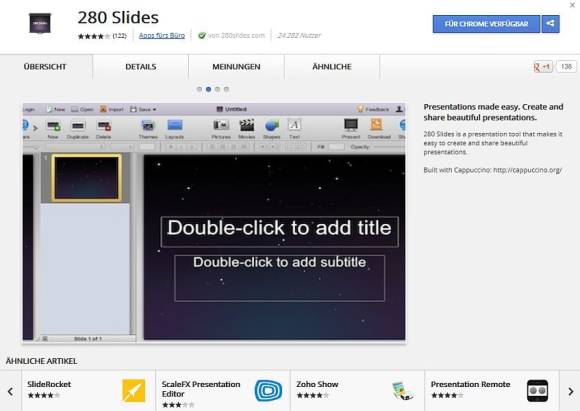Click the verified checkmark icon by 280slides.com
This screenshot has height=411, width=580.
coord(202,36)
